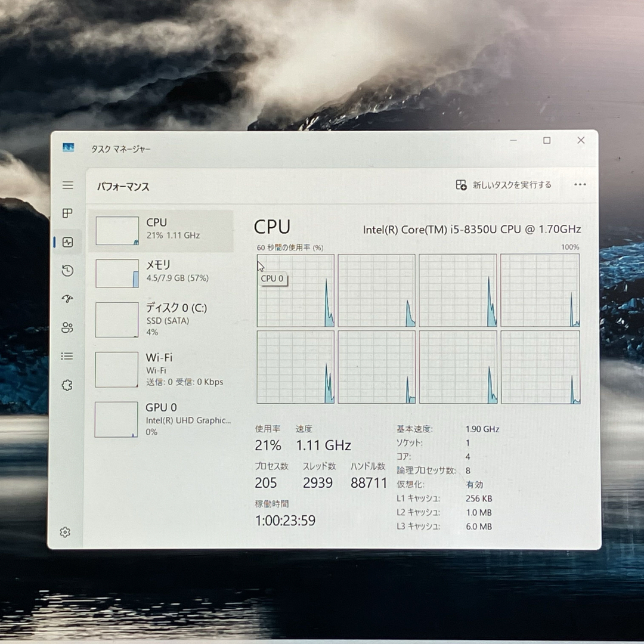Open the Startup apps sidebar icon
Screen dimensions: 644x644
coord(67,299)
